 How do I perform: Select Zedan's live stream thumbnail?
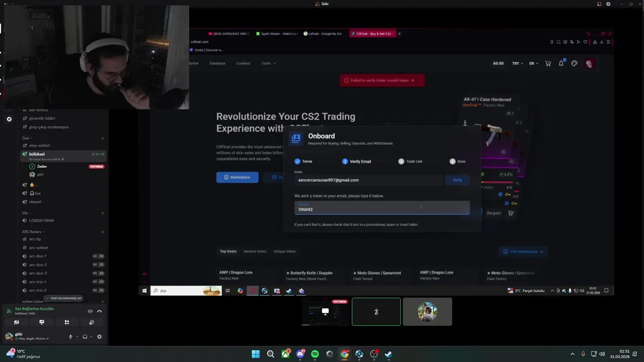(x=326, y=312)
